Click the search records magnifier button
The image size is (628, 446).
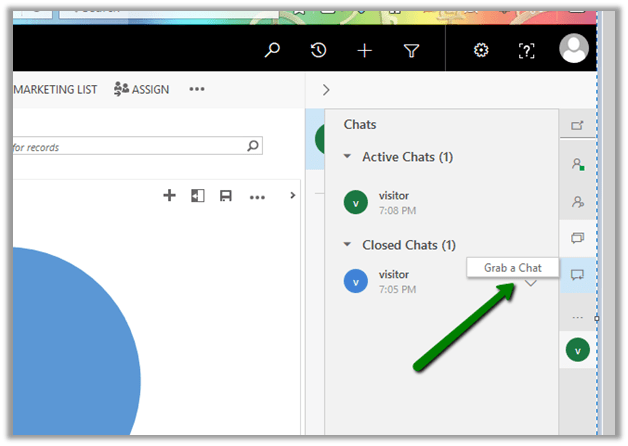coord(253,146)
